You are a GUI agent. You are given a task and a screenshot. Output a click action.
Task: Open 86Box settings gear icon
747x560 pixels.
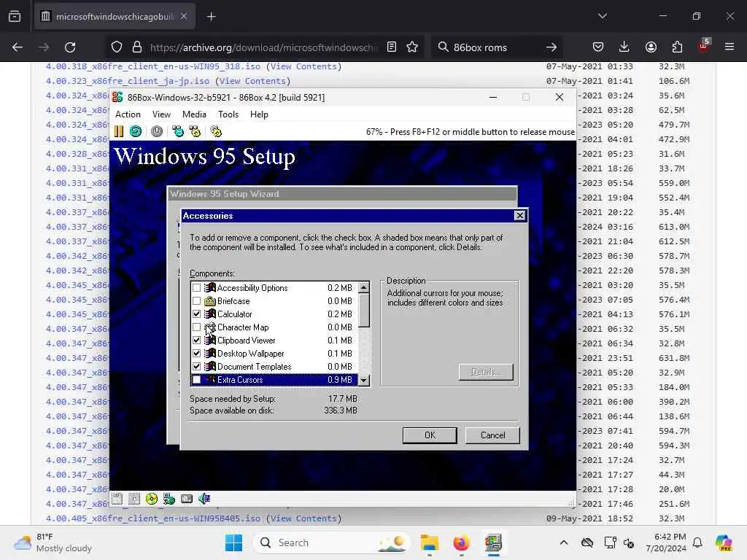coord(216,131)
